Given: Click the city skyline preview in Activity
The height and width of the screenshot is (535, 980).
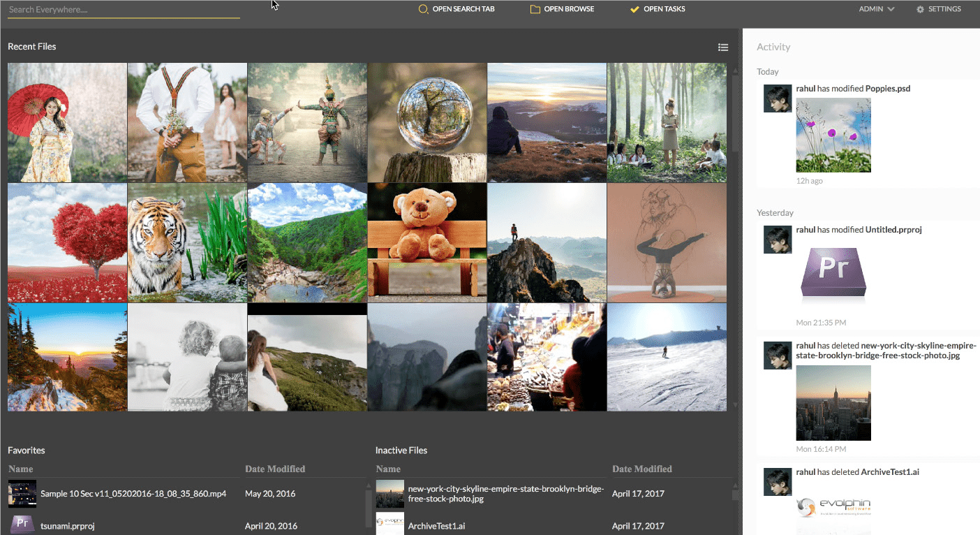Looking at the screenshot, I should click(833, 402).
